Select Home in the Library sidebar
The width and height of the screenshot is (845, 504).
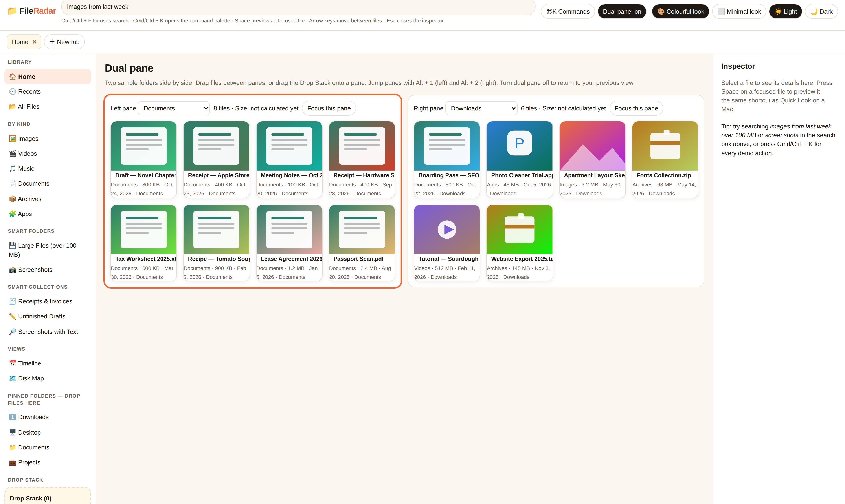click(x=48, y=77)
